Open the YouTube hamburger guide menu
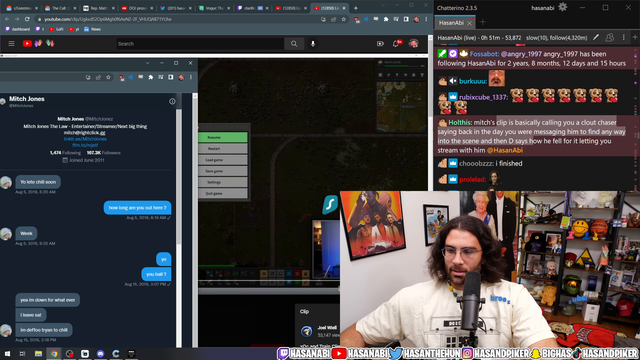Screen dimensions: 640x360 pyautogui.click(x=11, y=44)
